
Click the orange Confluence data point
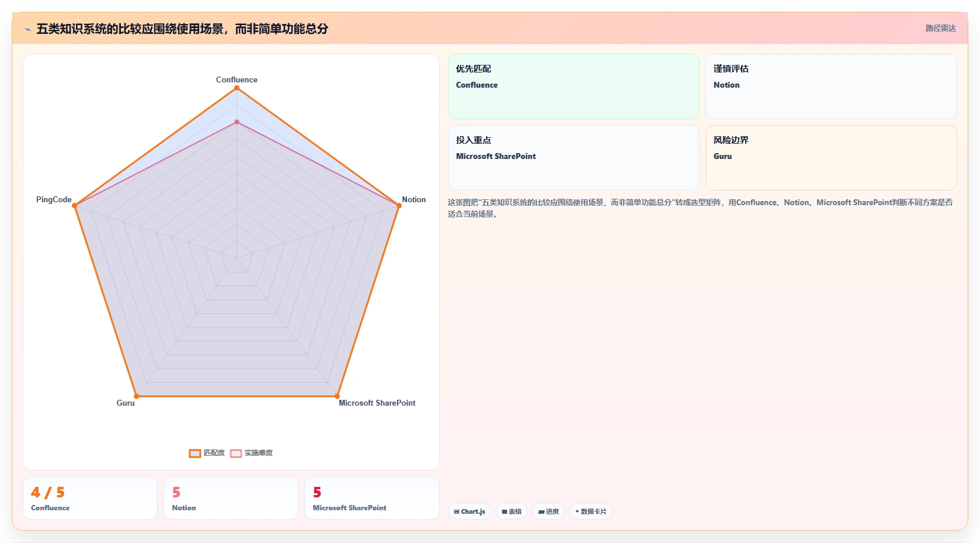click(x=237, y=88)
